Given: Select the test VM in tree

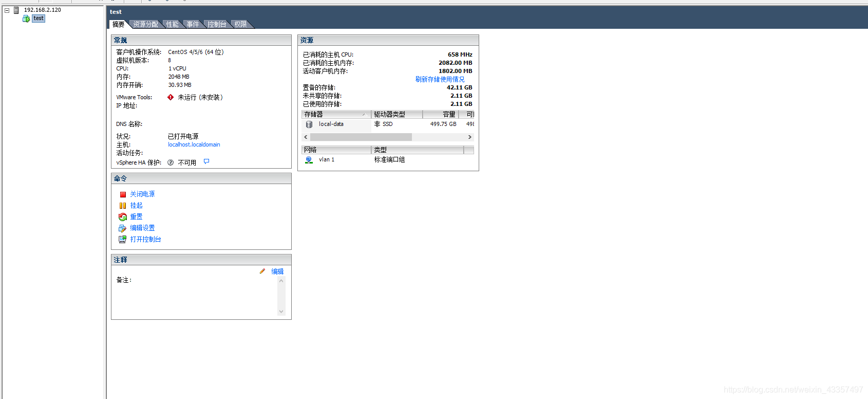Looking at the screenshot, I should [39, 19].
